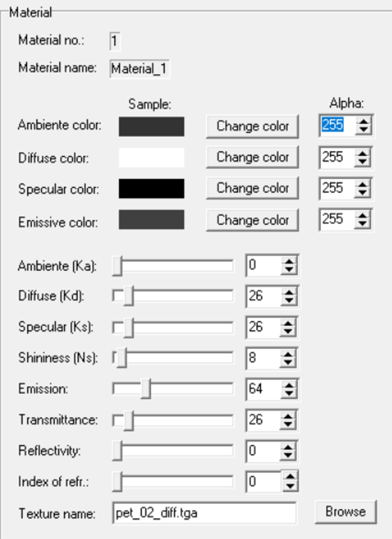This screenshot has height=539, width=392.
Task: Click the Ambiente color sample swatch
Action: pyautogui.click(x=152, y=126)
